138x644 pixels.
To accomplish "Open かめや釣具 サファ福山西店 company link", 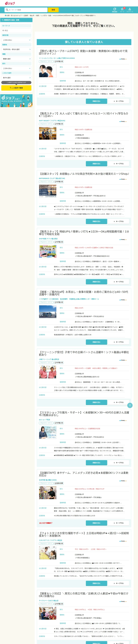I will click(48, 238).
